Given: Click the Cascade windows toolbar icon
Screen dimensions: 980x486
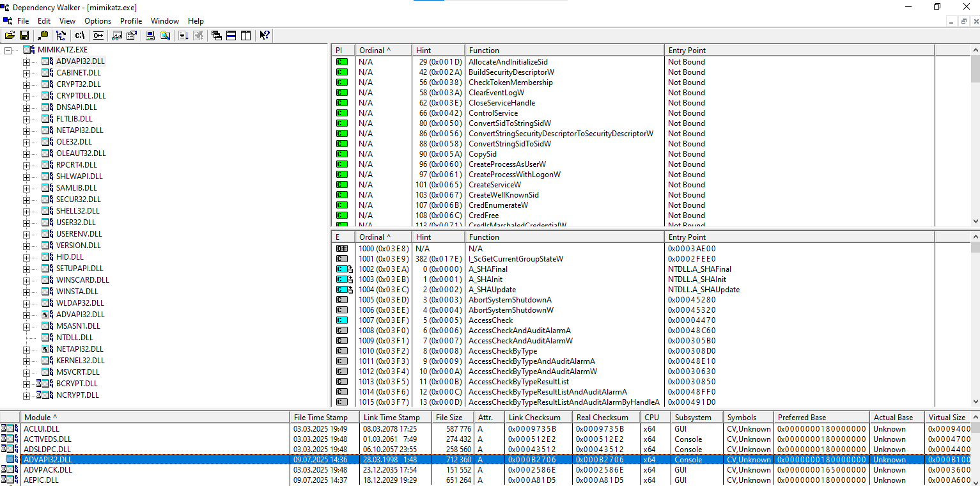Looking at the screenshot, I should click(x=216, y=36).
